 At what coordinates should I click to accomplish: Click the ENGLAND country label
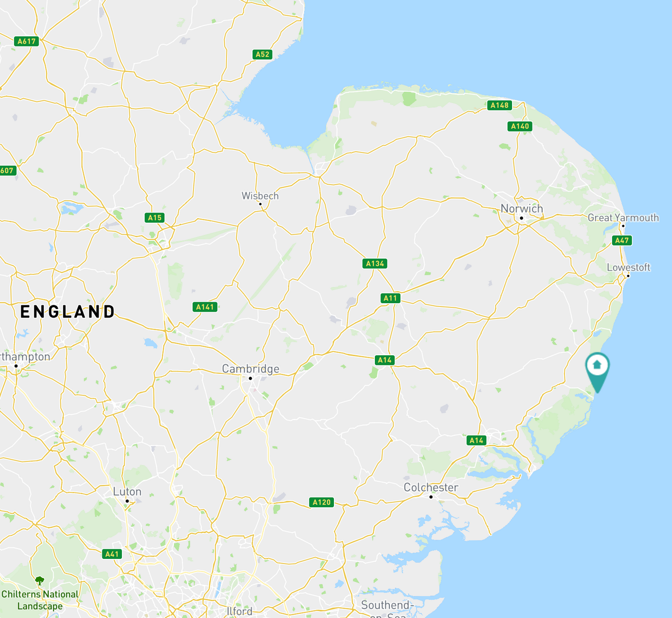click(x=67, y=312)
